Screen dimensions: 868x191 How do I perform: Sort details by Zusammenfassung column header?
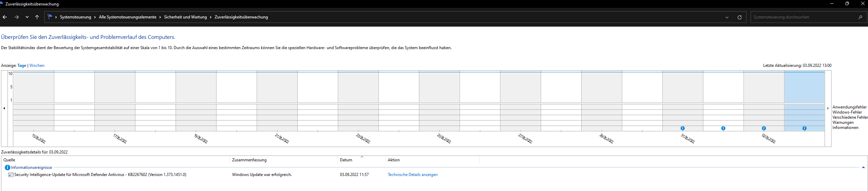284,160
